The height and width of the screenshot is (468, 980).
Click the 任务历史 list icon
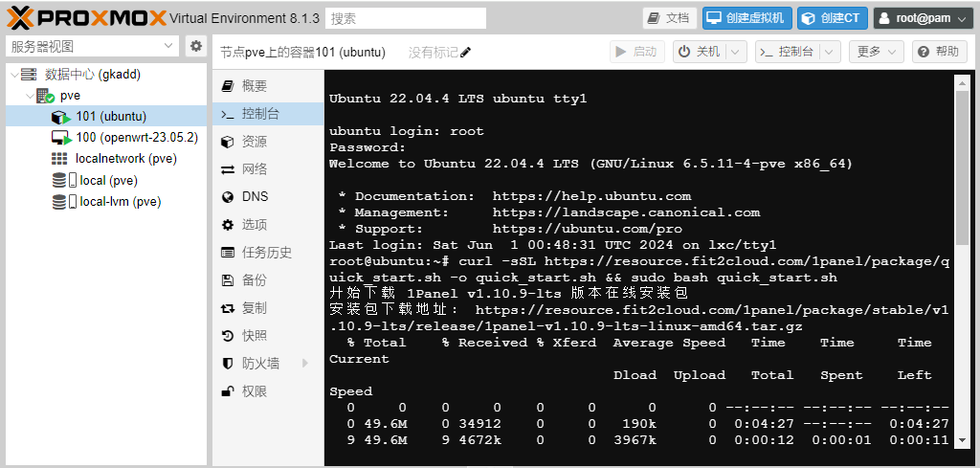[x=228, y=253]
